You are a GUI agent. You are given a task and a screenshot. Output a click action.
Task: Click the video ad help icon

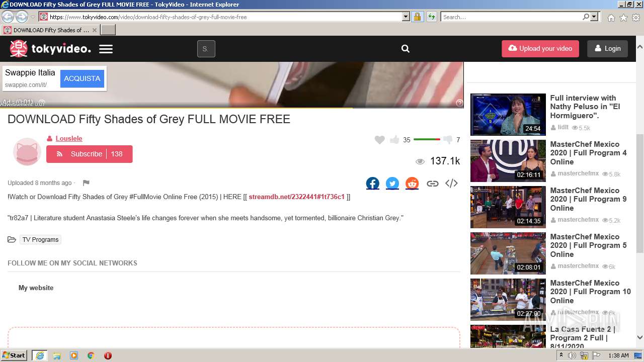(459, 103)
